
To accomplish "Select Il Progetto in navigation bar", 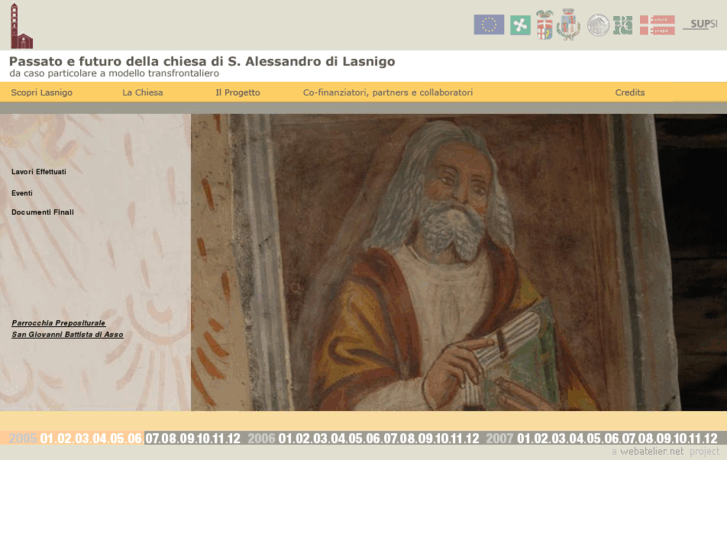I will click(x=237, y=92).
